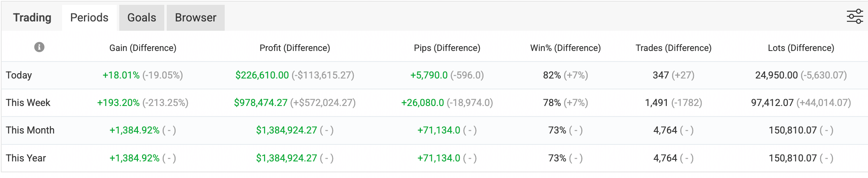Click This Week's gain +193.20%
The height and width of the screenshot is (178, 868).
click(x=118, y=103)
